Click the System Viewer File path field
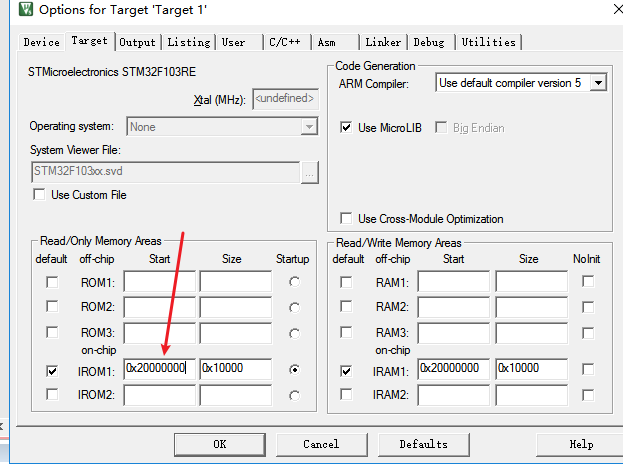Image resolution: width=623 pixels, height=464 pixels. tap(165, 172)
